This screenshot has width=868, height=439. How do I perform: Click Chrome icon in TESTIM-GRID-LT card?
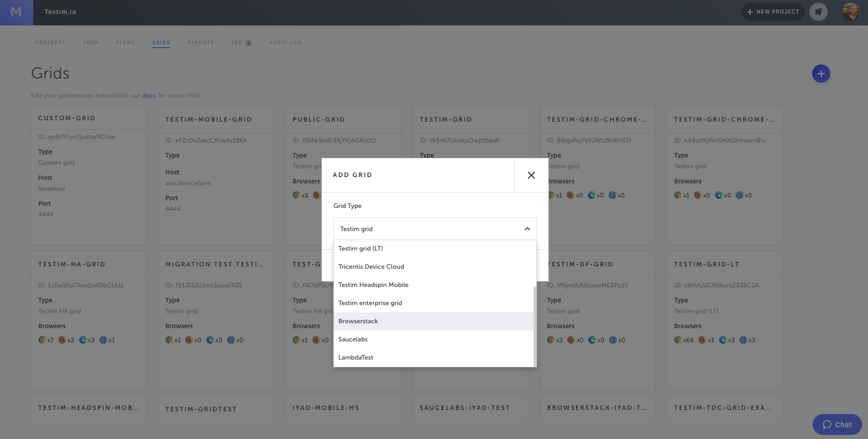tap(678, 340)
